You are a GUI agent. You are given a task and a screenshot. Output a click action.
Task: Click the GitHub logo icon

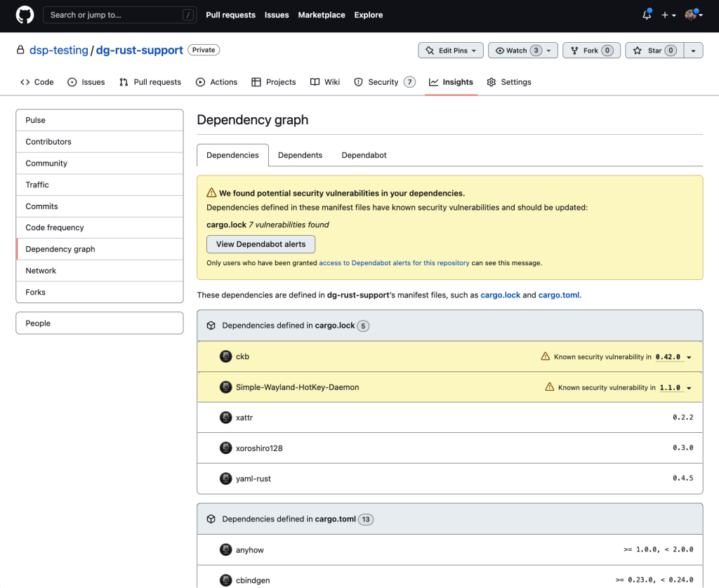pyautogui.click(x=24, y=15)
